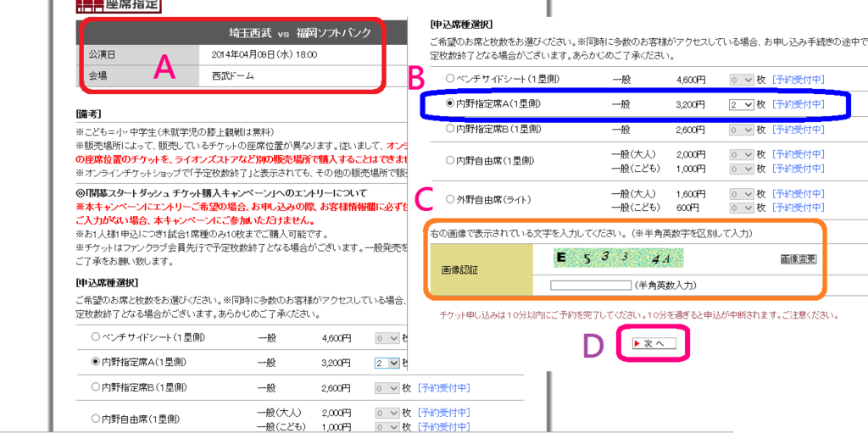This screenshot has width=868, height=433.
Task: Click 予約受付中 link for 3,200円 right panel
Action: [x=798, y=104]
